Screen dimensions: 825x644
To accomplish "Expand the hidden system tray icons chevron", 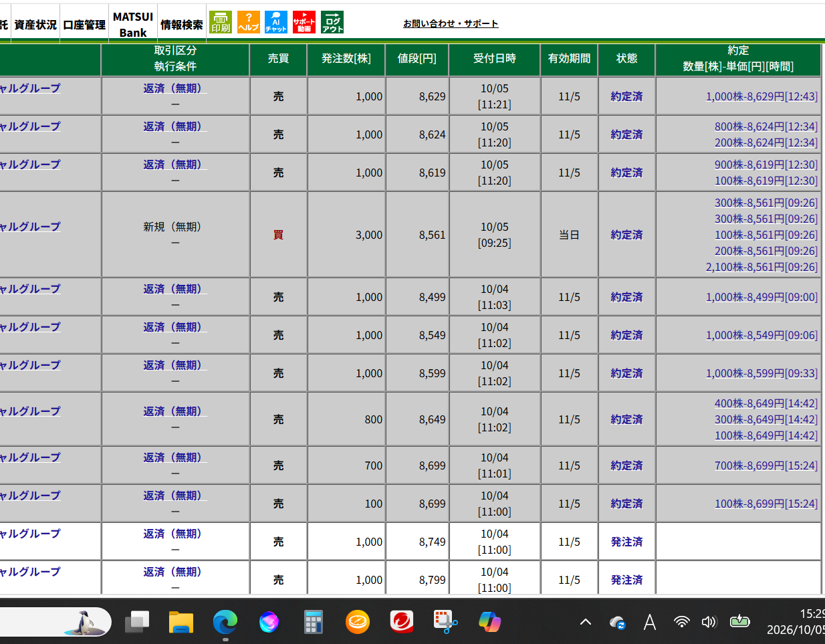I will [x=586, y=622].
